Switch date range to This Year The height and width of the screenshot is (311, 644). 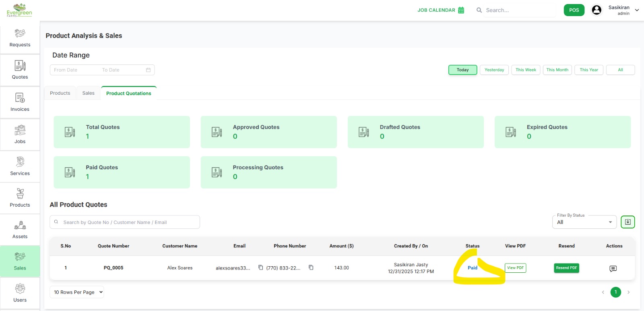(588, 70)
